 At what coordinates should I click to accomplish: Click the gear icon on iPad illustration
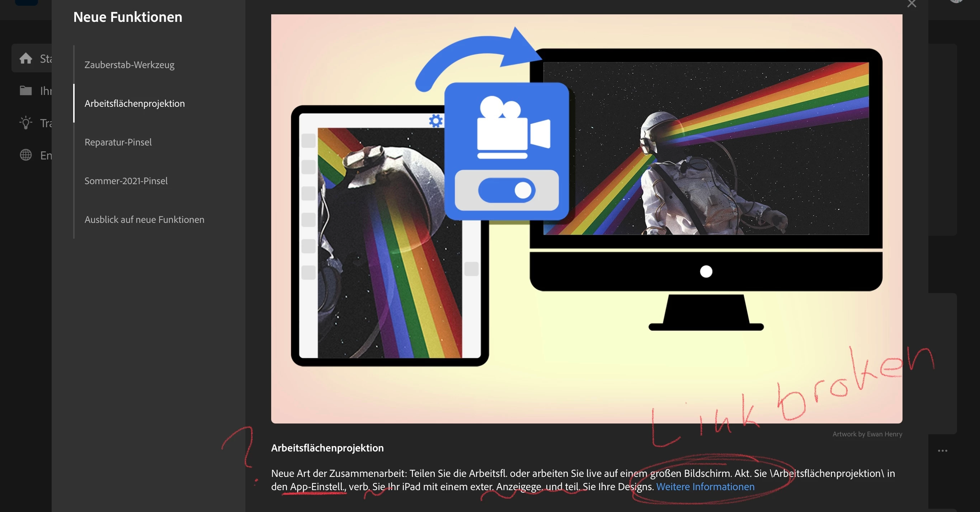click(435, 121)
